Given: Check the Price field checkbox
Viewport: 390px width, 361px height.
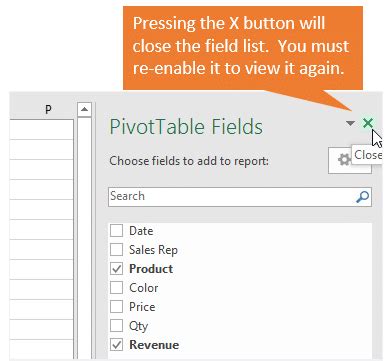Looking at the screenshot, I should (116, 307).
